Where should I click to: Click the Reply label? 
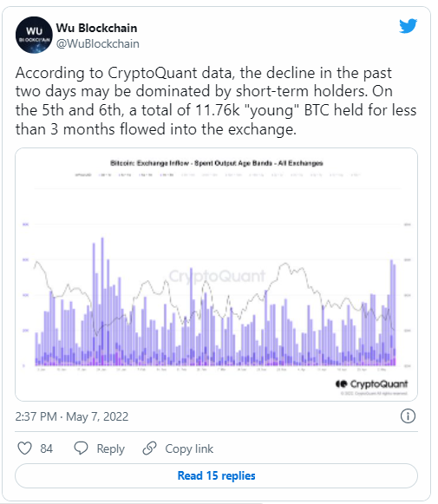[110, 448]
